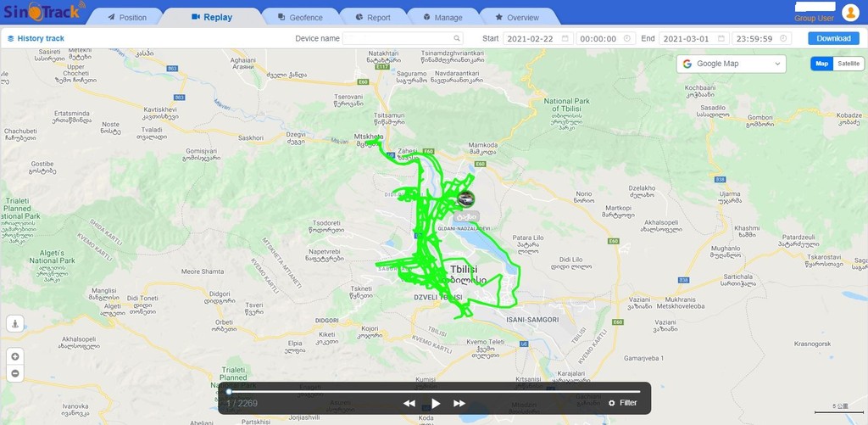Image resolution: width=868 pixels, height=425 pixels.
Task: Click the 1 / 2269 point counter
Action: pos(242,403)
